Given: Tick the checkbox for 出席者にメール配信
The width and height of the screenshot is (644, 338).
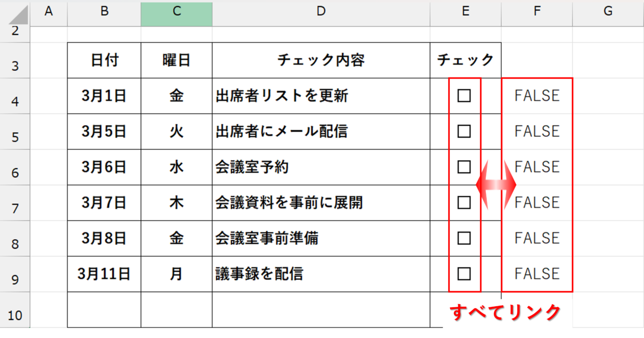Looking at the screenshot, I should click(x=464, y=131).
